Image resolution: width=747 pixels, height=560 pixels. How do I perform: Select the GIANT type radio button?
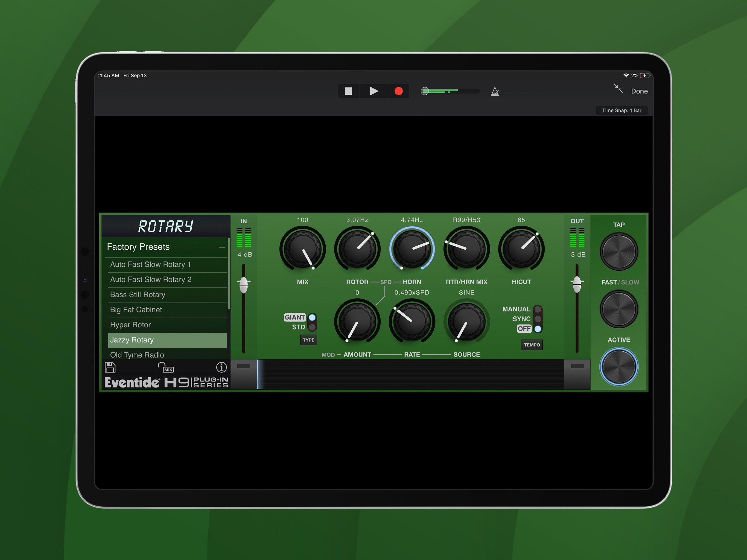312,317
